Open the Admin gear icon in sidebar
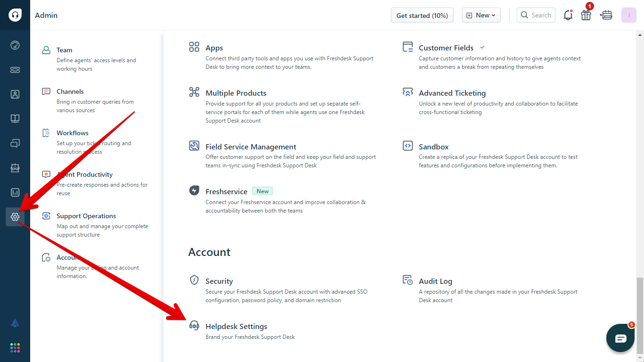644x362 pixels. click(x=15, y=217)
